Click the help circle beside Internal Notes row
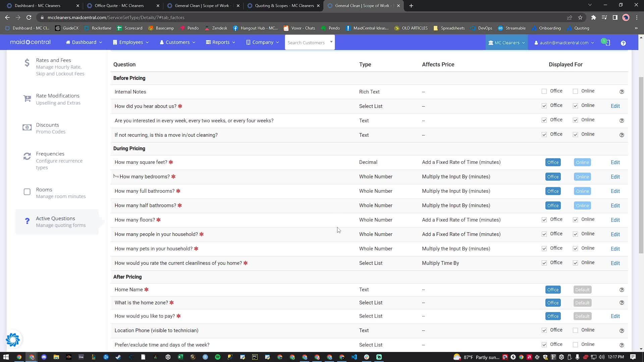 click(622, 92)
